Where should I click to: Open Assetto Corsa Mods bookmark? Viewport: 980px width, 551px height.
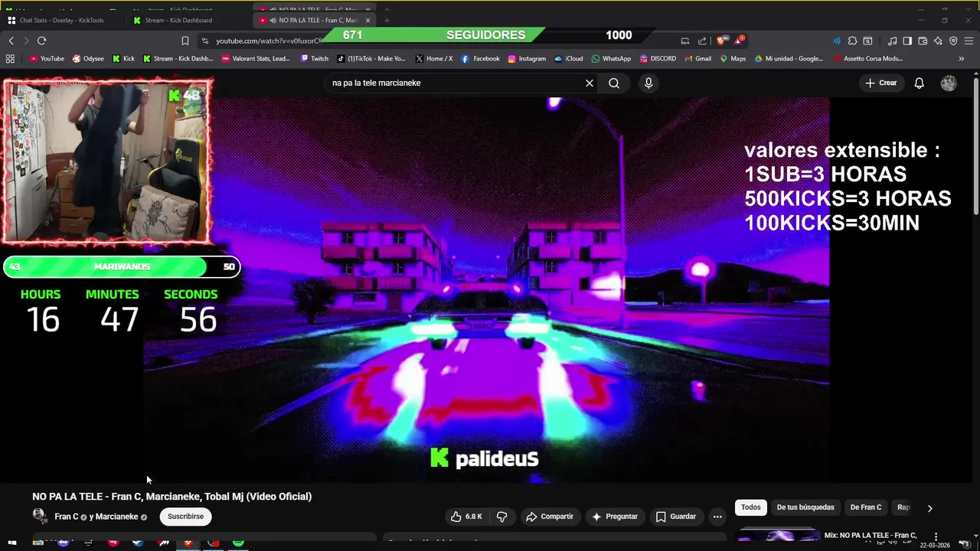[868, 58]
